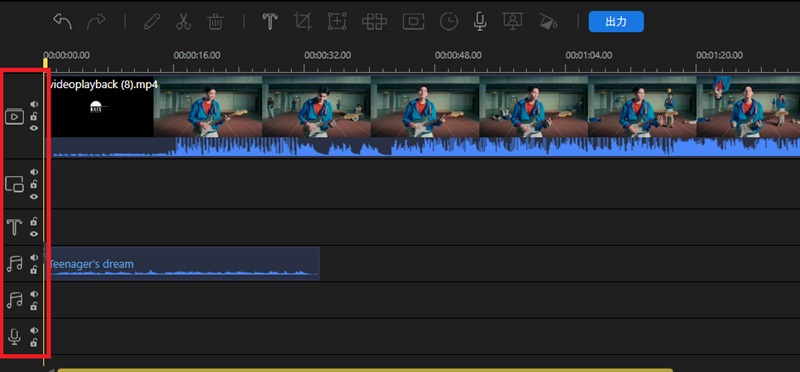Lock the picture-in-picture track
Viewport: 800px width, 372px height.
click(34, 184)
